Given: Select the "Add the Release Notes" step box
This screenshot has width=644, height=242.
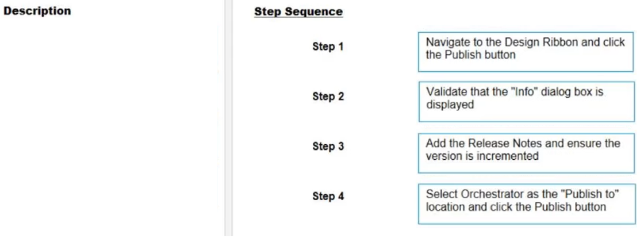Looking at the screenshot, I should [x=527, y=153].
